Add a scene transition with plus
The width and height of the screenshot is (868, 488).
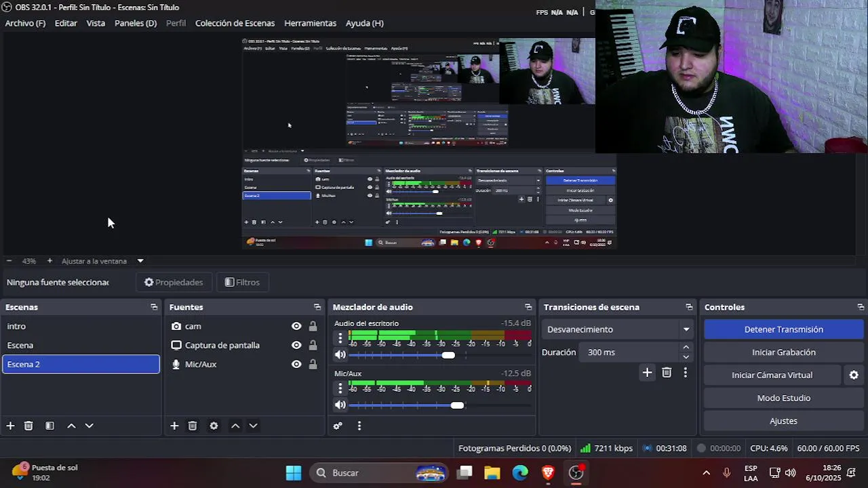click(647, 372)
